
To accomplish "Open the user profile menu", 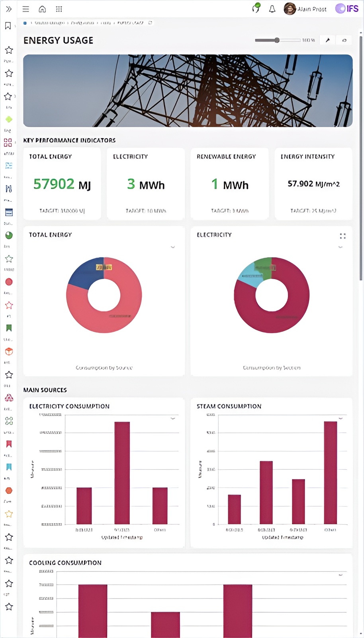I will coord(305,9).
